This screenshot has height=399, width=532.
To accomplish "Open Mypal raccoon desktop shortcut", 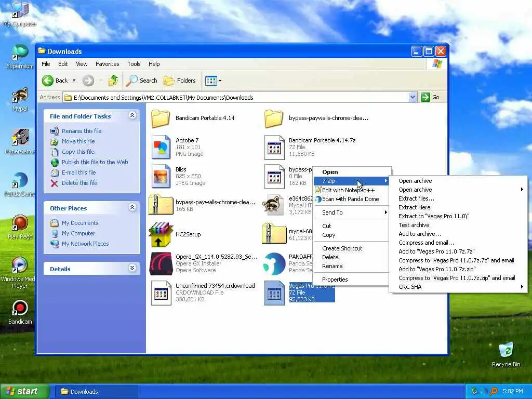I will [20, 99].
